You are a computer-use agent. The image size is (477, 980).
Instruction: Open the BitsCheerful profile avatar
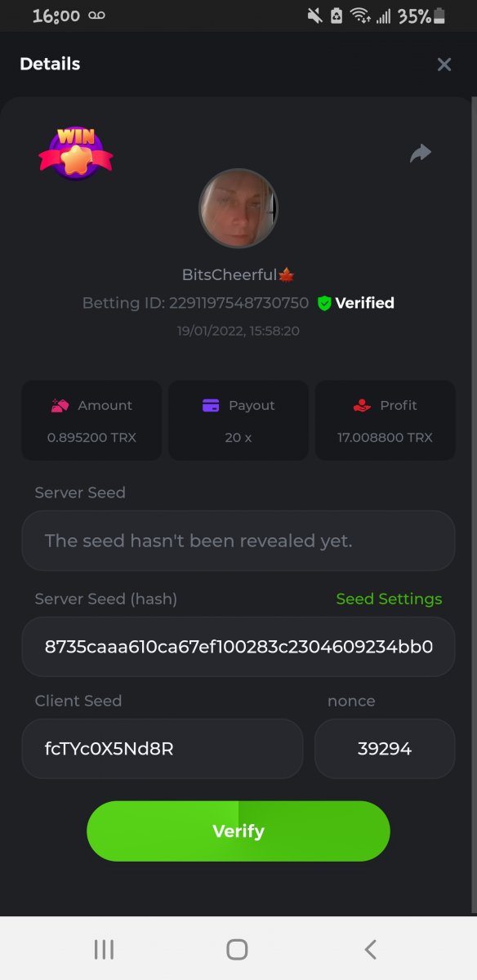[x=238, y=208]
